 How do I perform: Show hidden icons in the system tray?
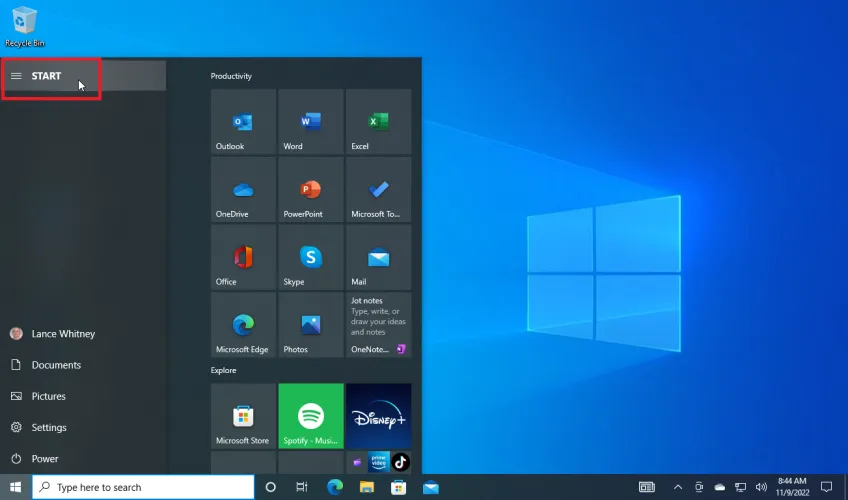677,487
